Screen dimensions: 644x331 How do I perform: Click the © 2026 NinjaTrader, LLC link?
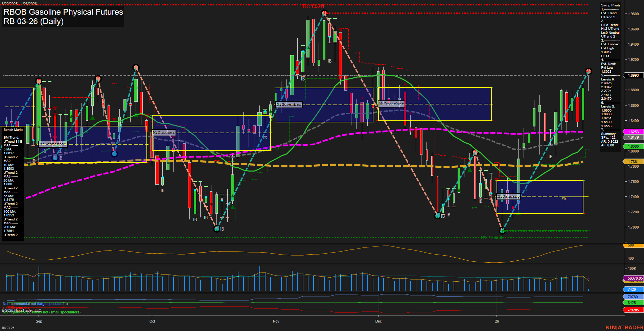[21, 310]
